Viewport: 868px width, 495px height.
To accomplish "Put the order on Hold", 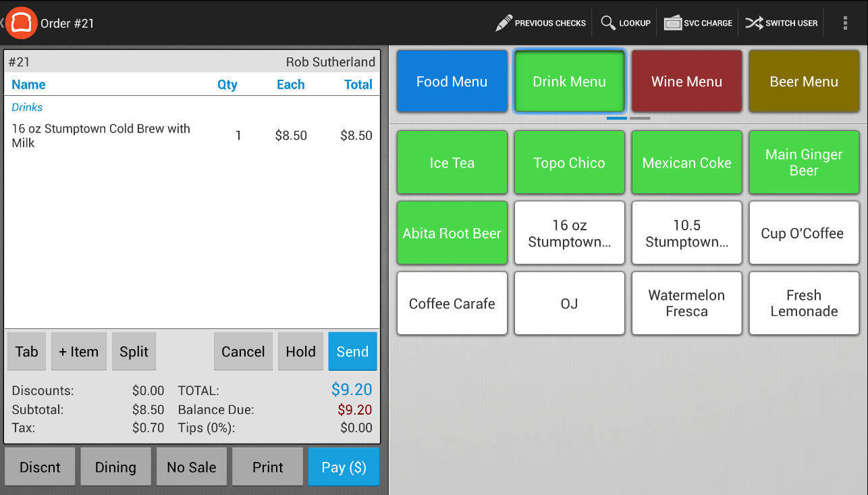I will [300, 352].
